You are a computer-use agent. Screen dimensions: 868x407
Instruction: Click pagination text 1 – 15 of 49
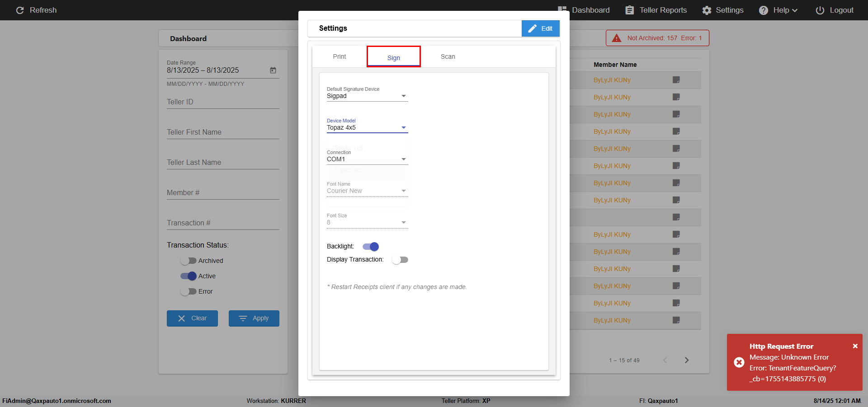pyautogui.click(x=624, y=360)
